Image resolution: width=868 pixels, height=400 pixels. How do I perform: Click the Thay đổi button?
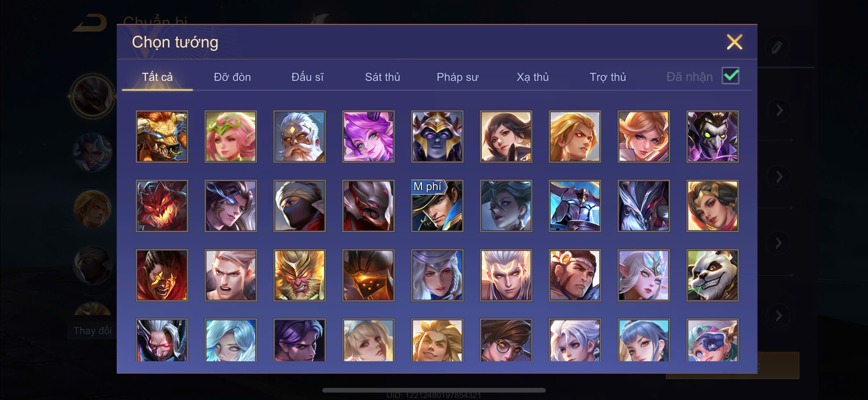[92, 330]
